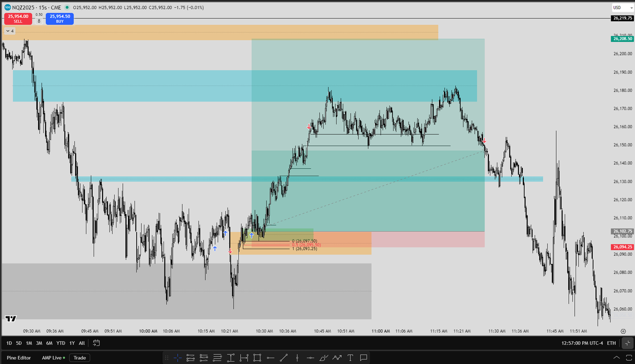Set range to 6M

(49, 343)
